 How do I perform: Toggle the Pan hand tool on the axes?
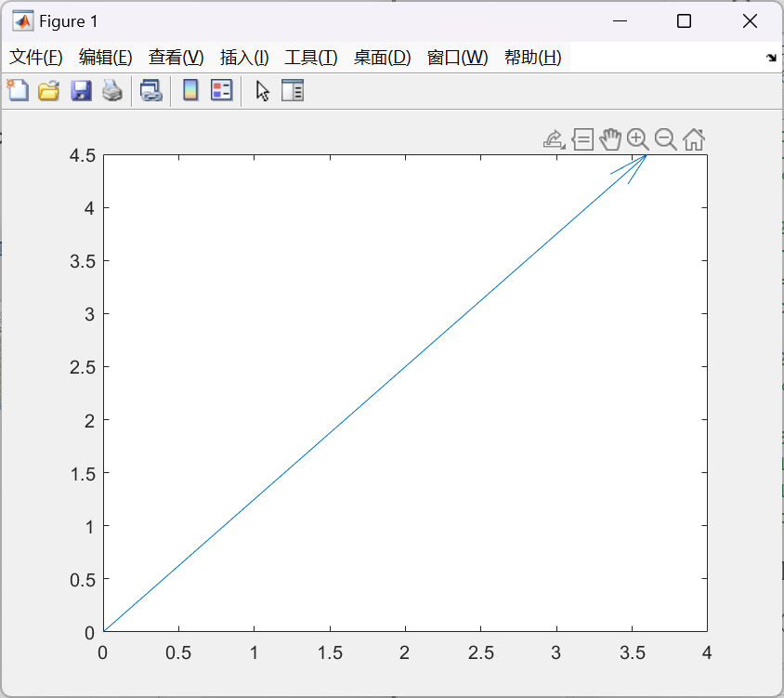[609, 139]
